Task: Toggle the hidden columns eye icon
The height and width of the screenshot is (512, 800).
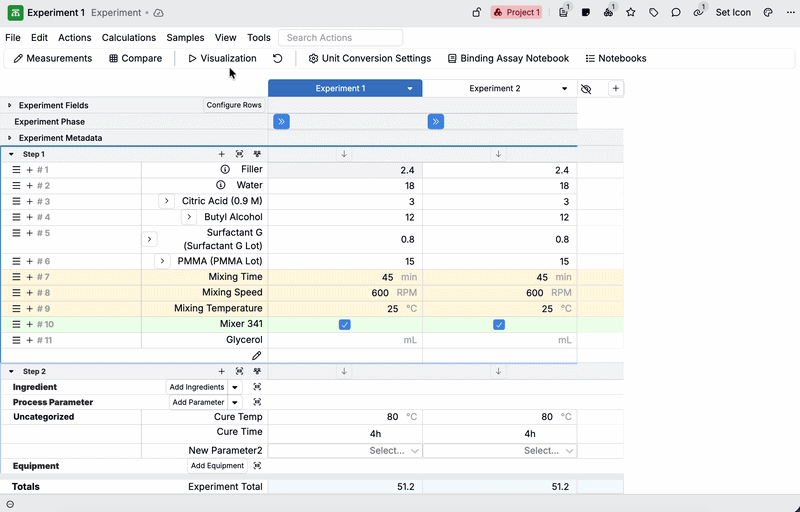Action: [586, 88]
